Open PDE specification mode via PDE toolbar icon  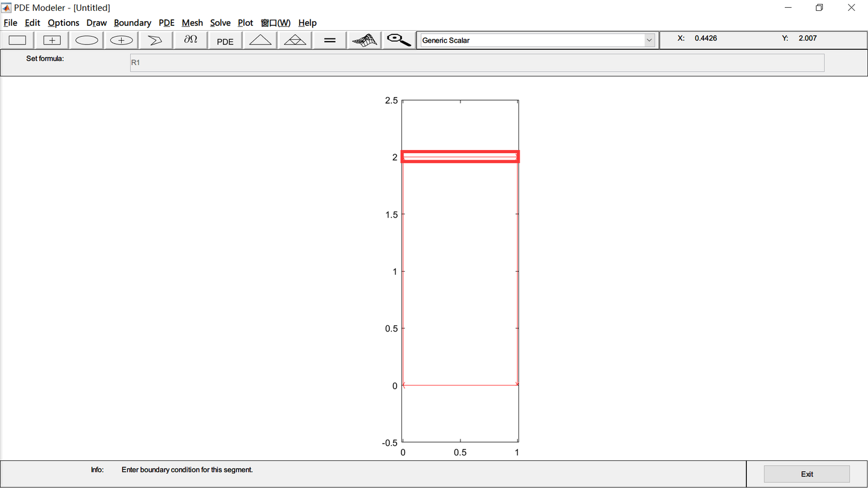(224, 39)
